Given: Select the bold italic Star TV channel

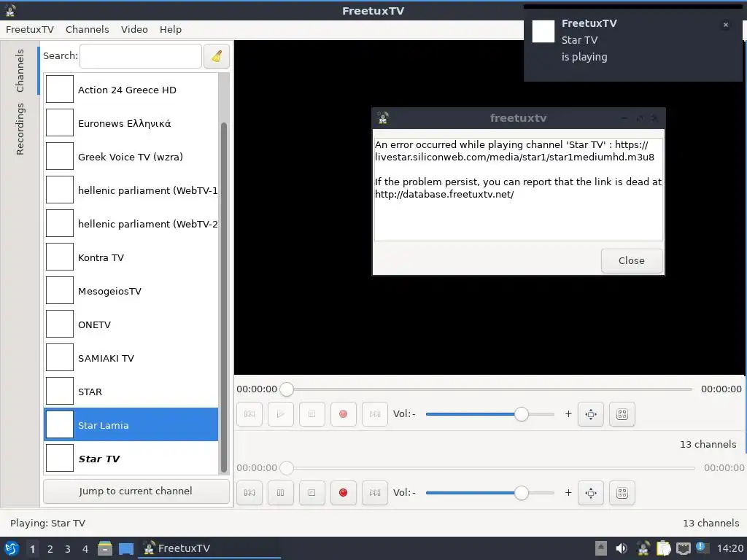Looking at the screenshot, I should click(x=131, y=459).
